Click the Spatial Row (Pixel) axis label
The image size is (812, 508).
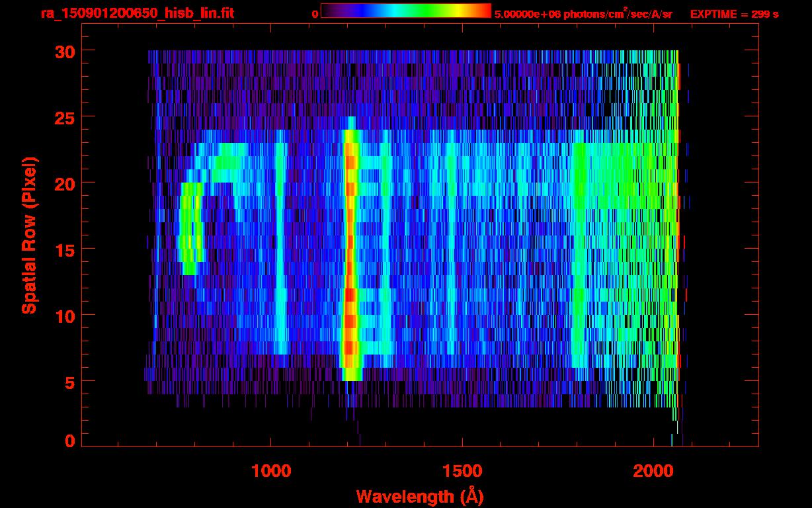click(x=29, y=235)
